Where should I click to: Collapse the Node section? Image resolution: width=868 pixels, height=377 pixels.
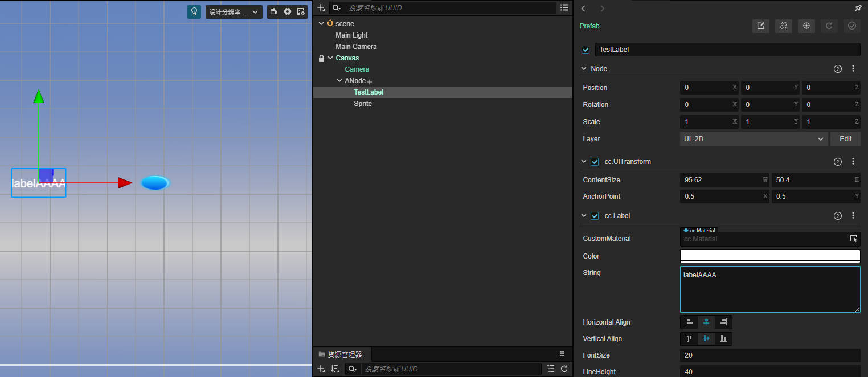coord(584,69)
